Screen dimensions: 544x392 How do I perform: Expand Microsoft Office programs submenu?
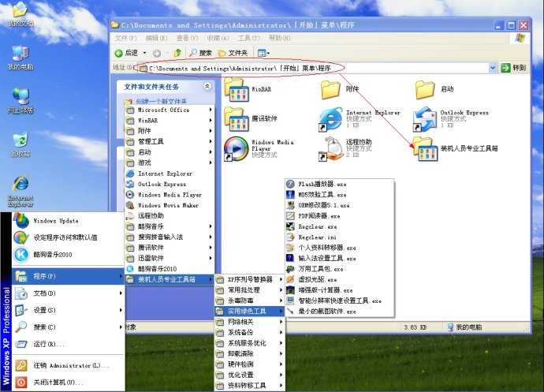click(x=170, y=110)
